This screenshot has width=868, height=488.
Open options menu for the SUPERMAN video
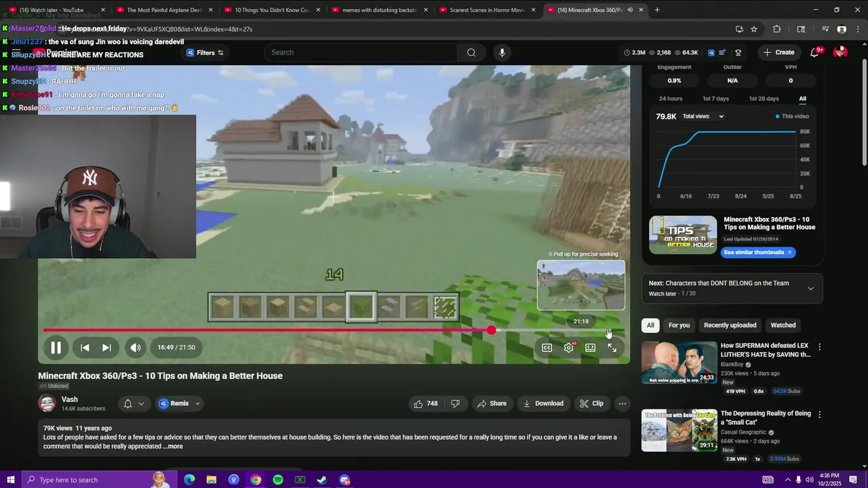pos(819,347)
